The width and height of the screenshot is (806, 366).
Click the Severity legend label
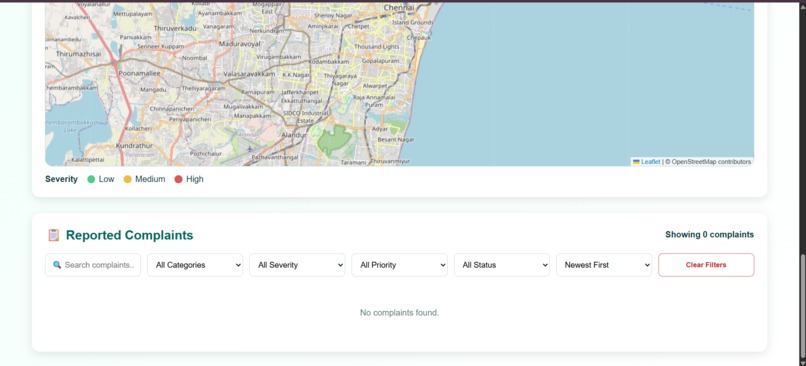click(61, 179)
